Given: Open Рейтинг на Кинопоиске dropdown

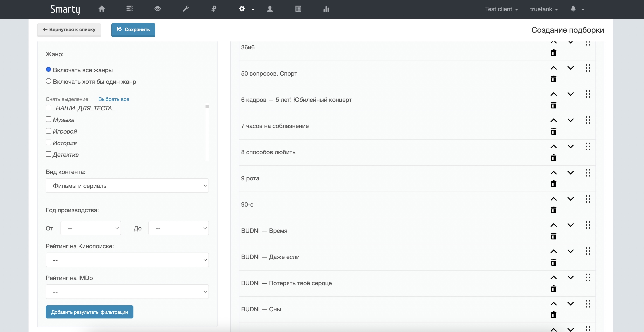Looking at the screenshot, I should pos(127,260).
